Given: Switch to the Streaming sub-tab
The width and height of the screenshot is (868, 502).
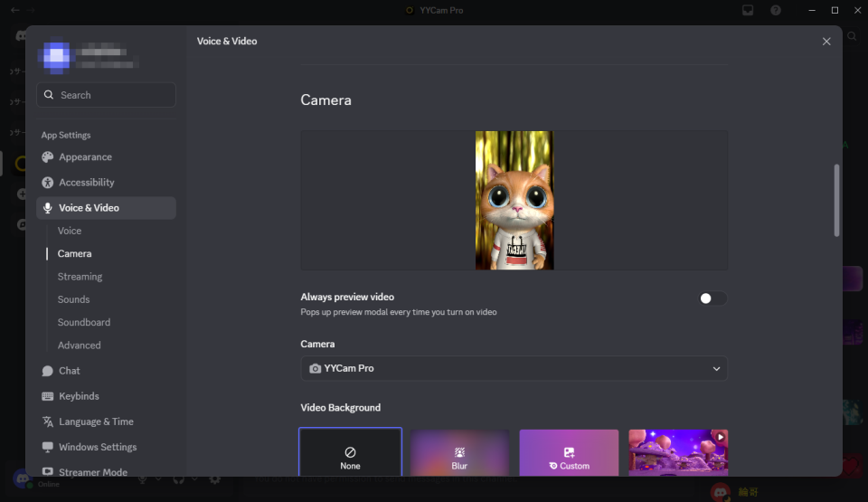Looking at the screenshot, I should coord(80,277).
